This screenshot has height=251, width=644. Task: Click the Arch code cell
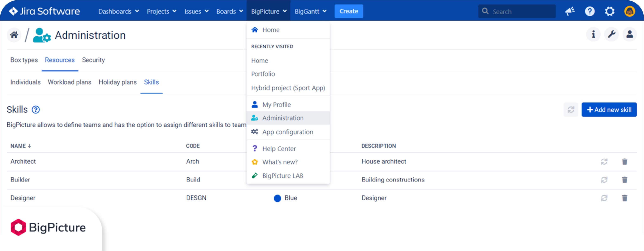pyautogui.click(x=193, y=161)
